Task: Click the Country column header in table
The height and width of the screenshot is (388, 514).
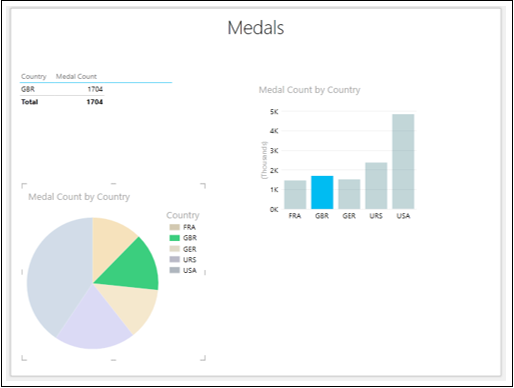Action: tap(33, 76)
